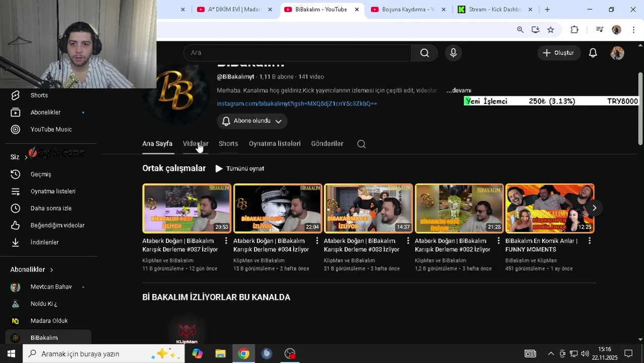644x363 pixels.
Task: Click Windows taskbar search box
Action: [x=103, y=354]
